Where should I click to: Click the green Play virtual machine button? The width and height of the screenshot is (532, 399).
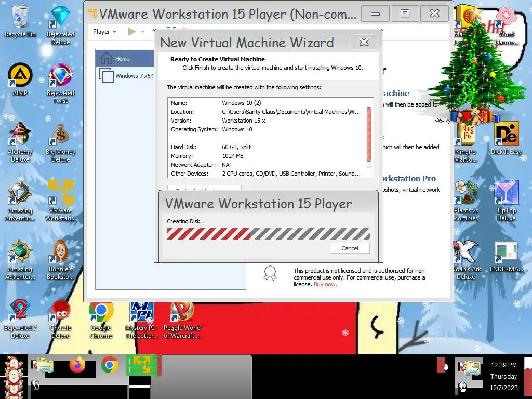pyautogui.click(x=131, y=32)
